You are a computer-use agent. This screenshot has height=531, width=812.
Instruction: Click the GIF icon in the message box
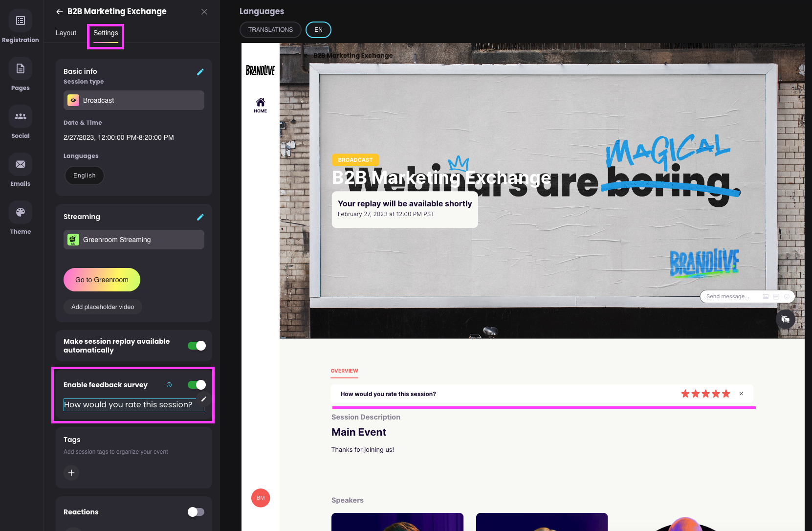click(x=776, y=296)
